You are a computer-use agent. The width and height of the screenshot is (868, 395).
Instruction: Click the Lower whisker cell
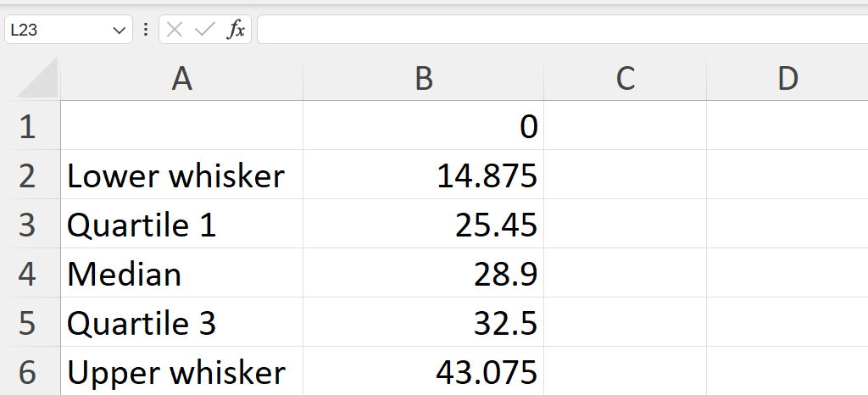181,175
